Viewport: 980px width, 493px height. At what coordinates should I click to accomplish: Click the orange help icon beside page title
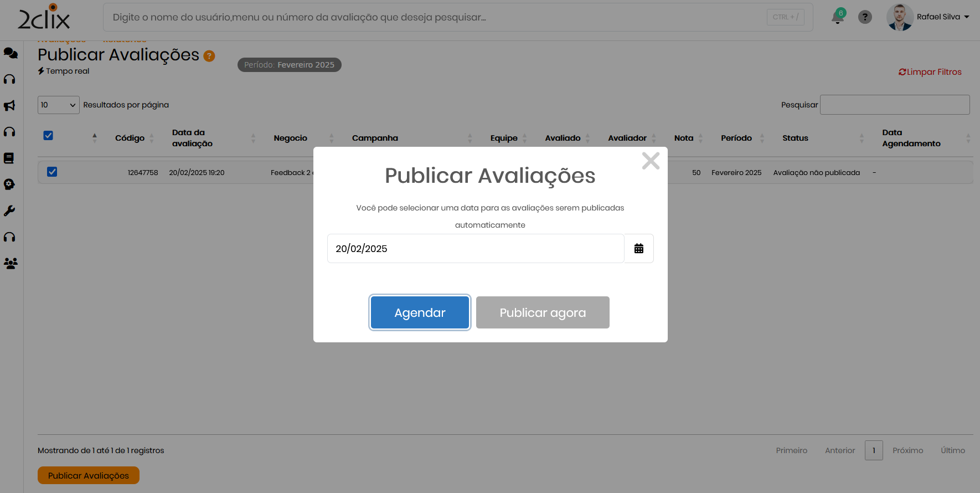coord(209,56)
